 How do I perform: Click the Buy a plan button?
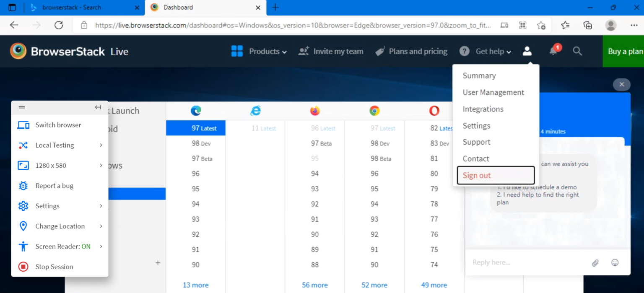(x=625, y=51)
